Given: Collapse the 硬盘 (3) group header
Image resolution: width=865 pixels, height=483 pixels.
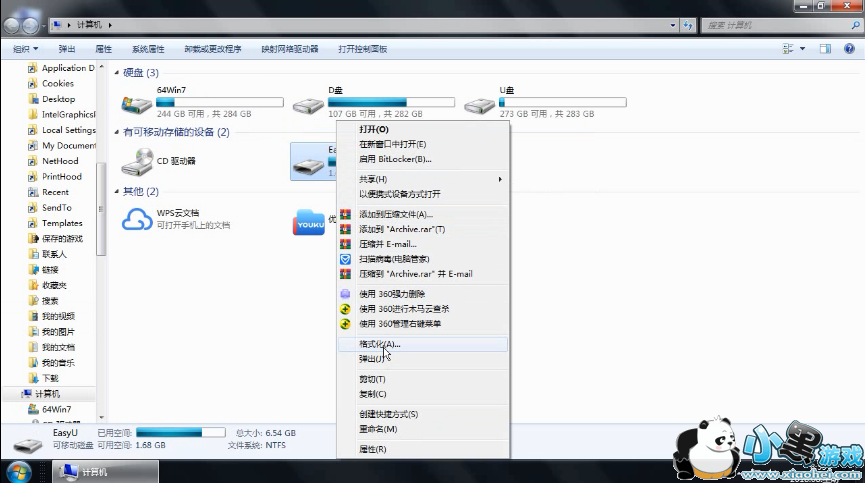Looking at the screenshot, I should tap(117, 73).
